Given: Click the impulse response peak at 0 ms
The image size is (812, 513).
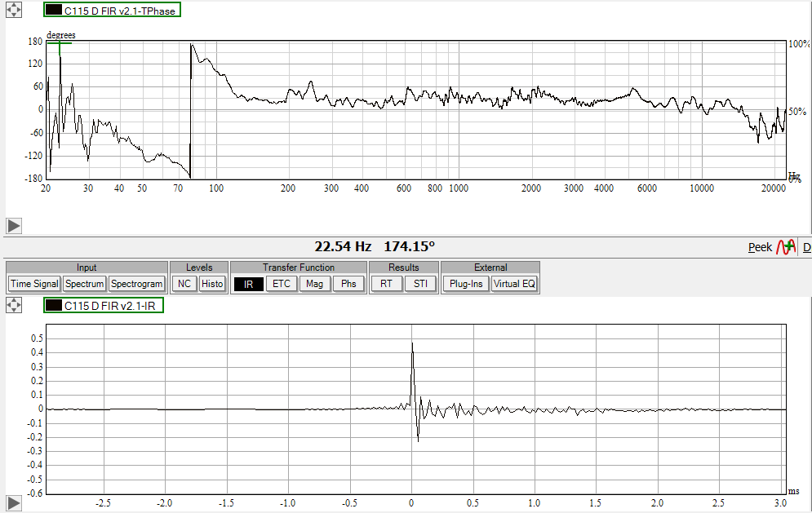Looking at the screenshot, I should click(x=412, y=343).
